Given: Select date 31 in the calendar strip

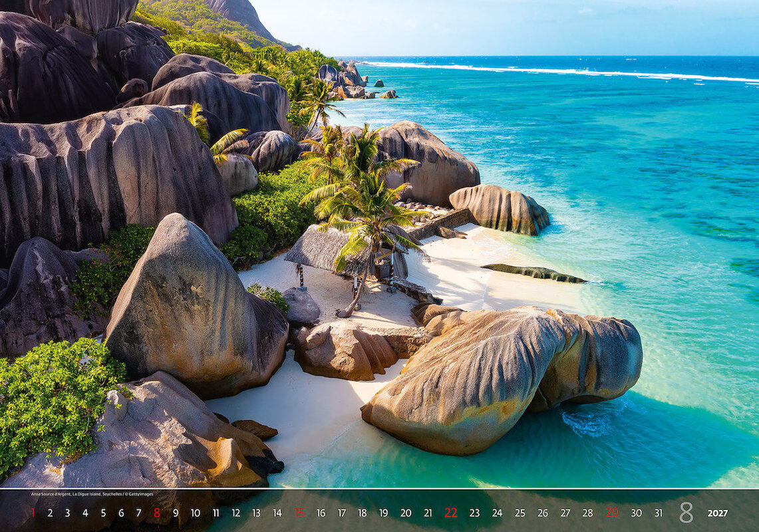Looking at the screenshot, I should click(x=659, y=513).
